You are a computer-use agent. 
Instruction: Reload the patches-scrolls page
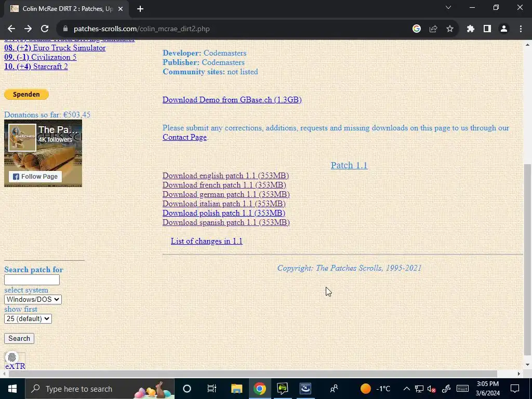[x=45, y=29]
